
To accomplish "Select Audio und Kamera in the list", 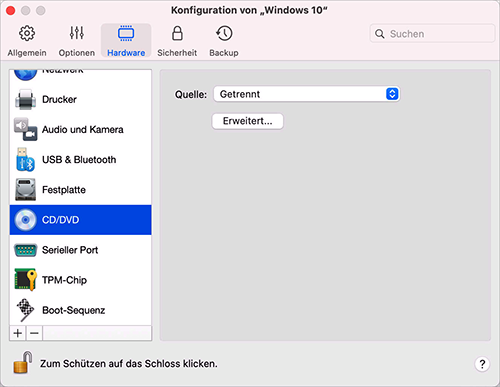I will coord(81,129).
